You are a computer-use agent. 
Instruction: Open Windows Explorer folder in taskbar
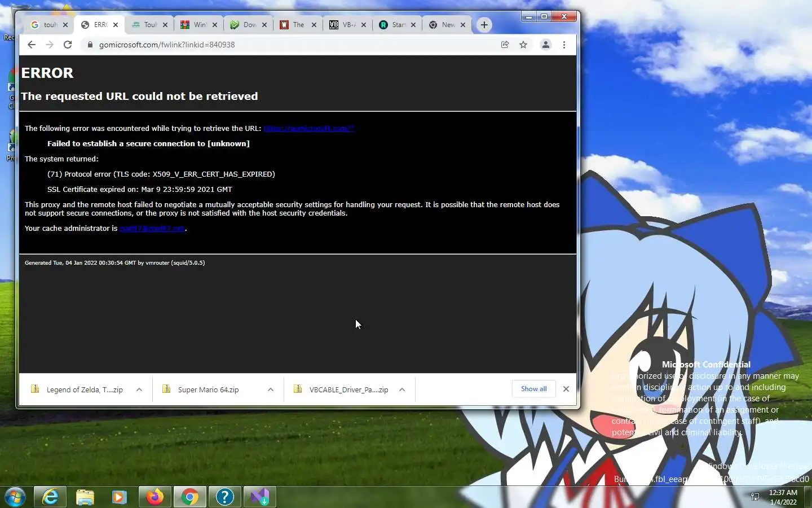[x=85, y=497]
